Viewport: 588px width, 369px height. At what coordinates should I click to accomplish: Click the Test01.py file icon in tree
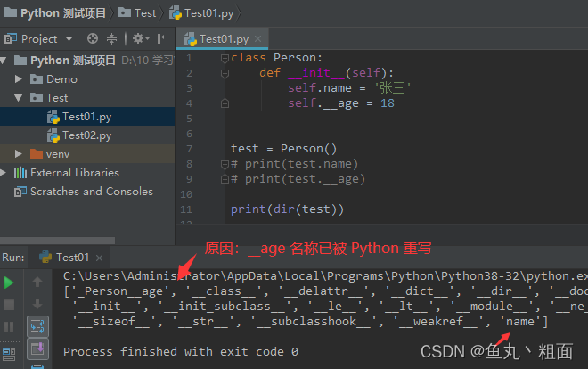coord(53,117)
